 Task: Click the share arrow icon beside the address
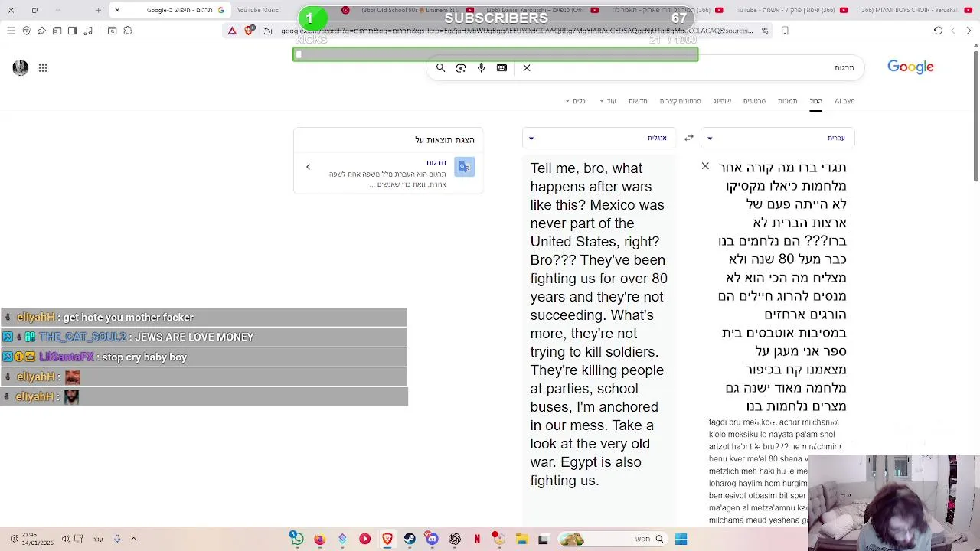click(x=268, y=31)
